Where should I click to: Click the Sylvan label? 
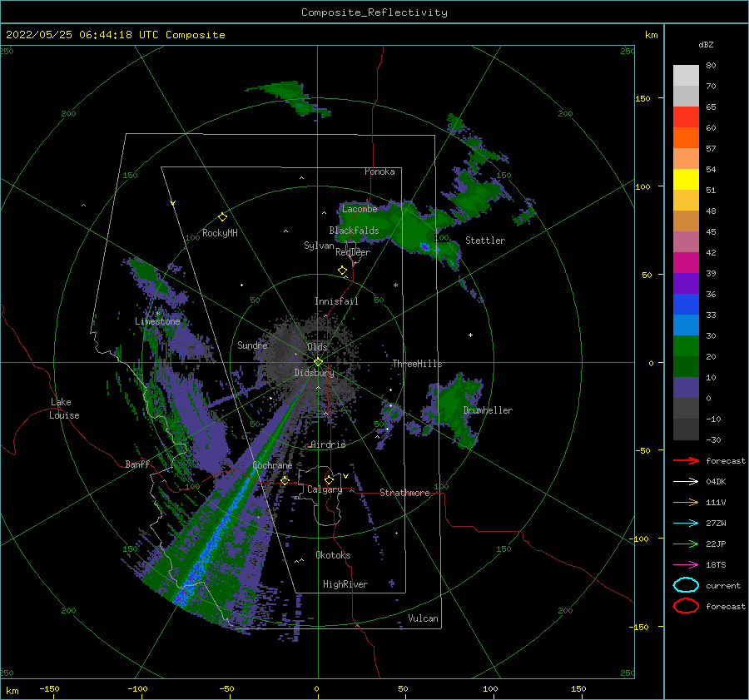click(319, 246)
